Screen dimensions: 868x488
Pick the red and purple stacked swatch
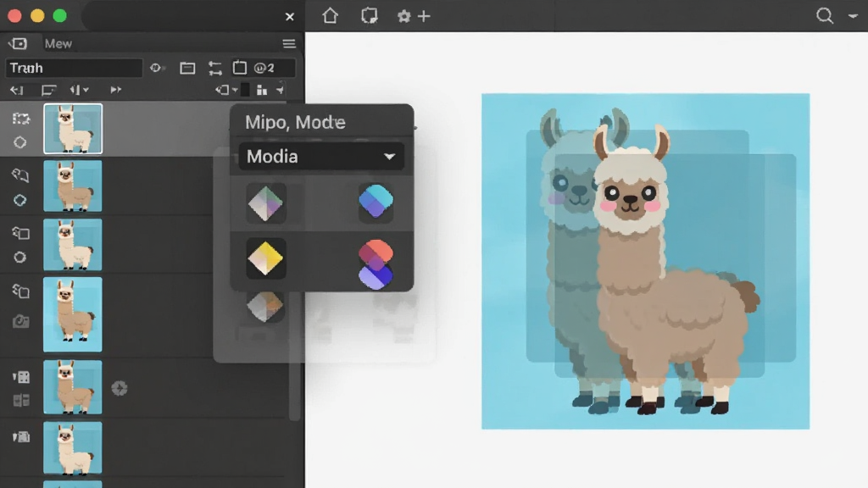pyautogui.click(x=376, y=264)
